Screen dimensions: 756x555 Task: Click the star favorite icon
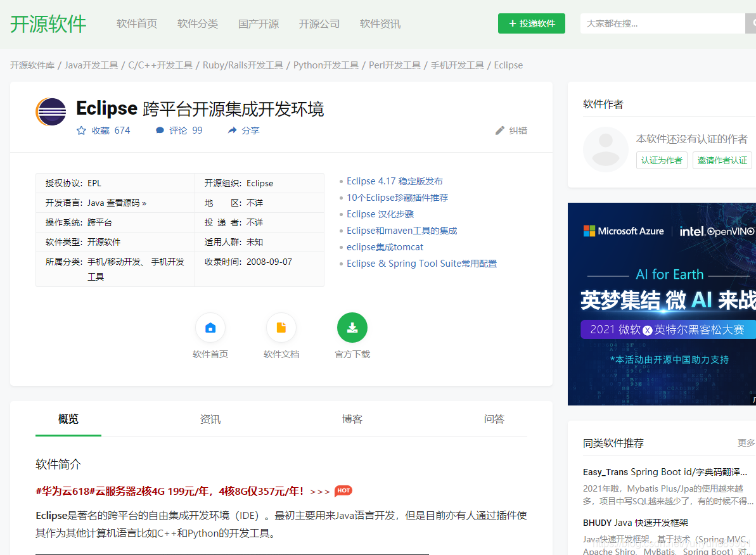coord(81,131)
